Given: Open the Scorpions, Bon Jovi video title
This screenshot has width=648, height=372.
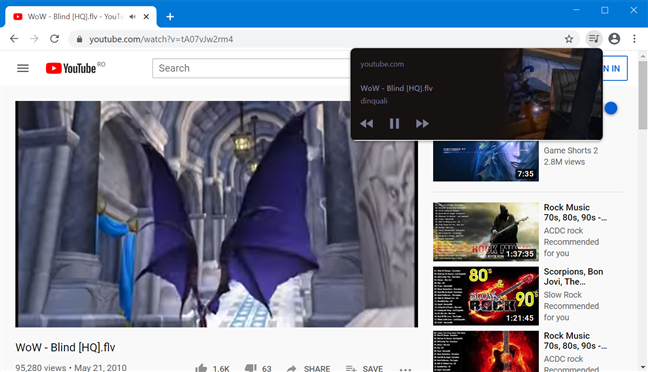Looking at the screenshot, I should click(x=573, y=277).
